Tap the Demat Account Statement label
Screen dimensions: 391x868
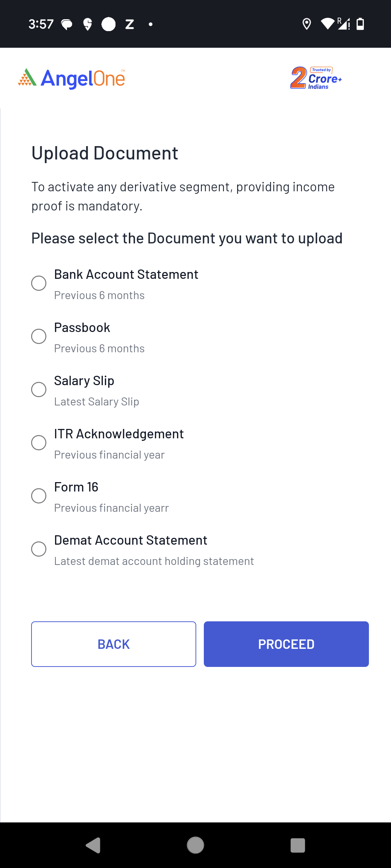point(131,540)
